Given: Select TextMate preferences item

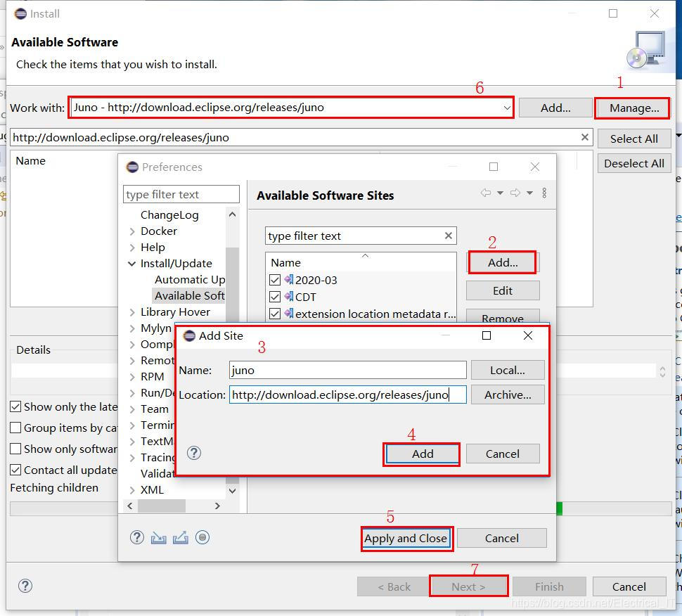Looking at the screenshot, I should coord(157,441).
